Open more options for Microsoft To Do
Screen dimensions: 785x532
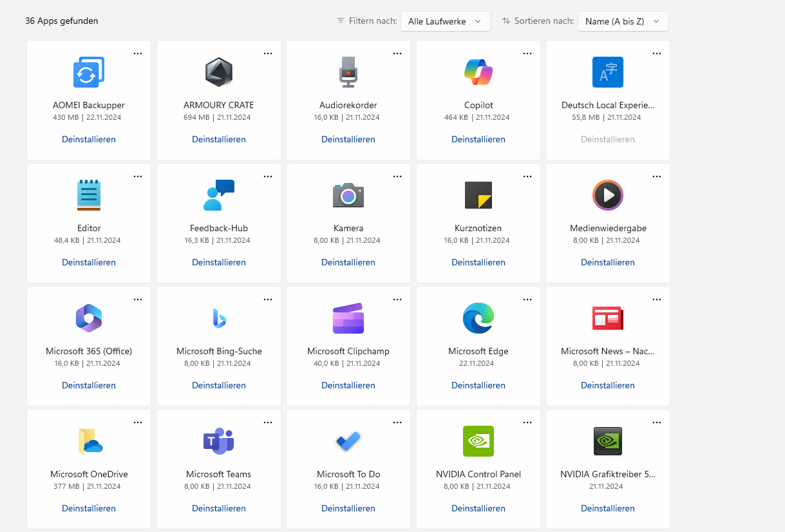pyautogui.click(x=397, y=423)
